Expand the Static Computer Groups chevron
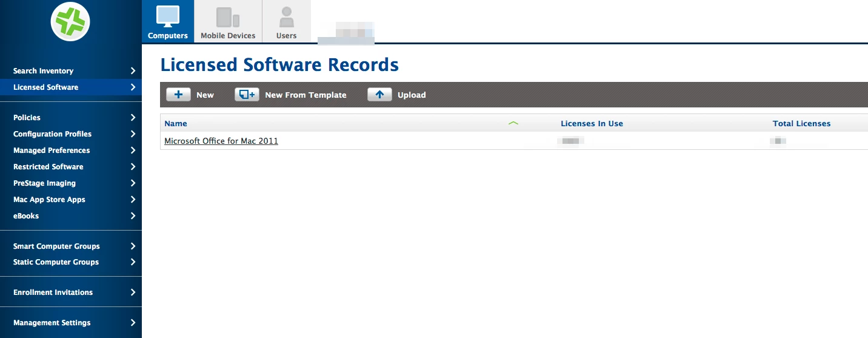Screen dimensions: 868x338 click(133, 262)
